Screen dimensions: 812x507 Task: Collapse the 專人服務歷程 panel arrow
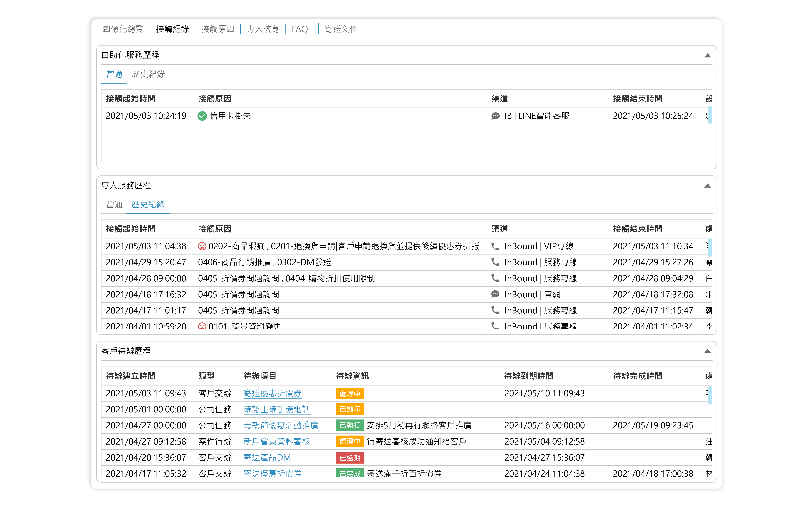click(x=707, y=186)
